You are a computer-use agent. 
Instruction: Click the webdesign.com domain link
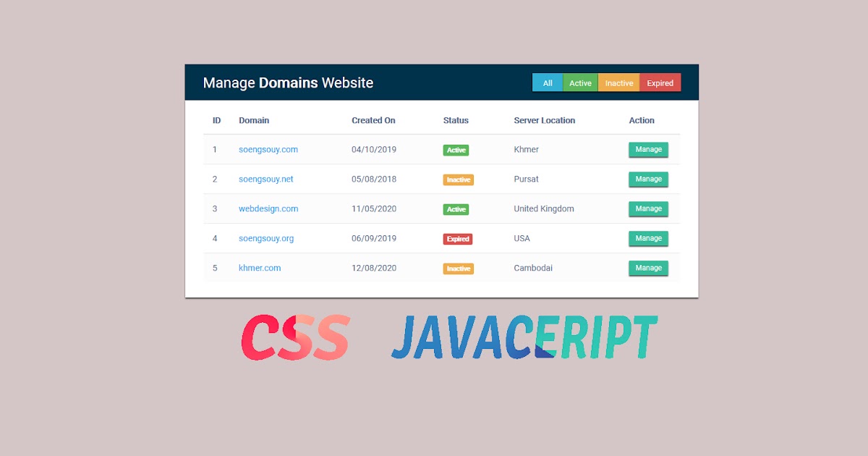click(268, 209)
